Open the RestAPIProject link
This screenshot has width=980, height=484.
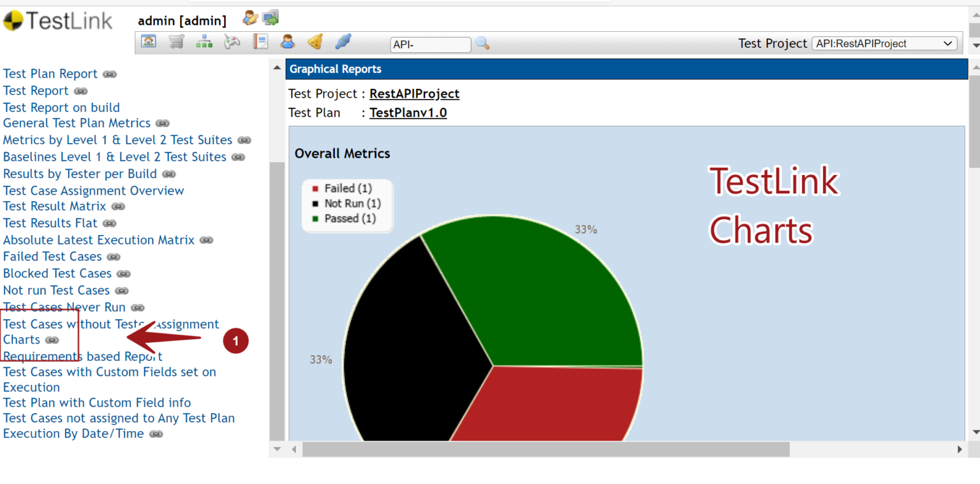coord(414,93)
